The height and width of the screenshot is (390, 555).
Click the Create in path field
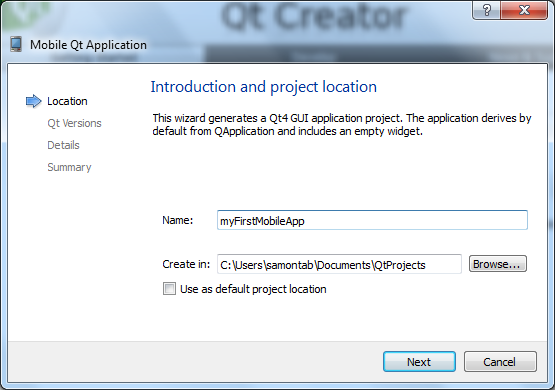[x=339, y=264]
